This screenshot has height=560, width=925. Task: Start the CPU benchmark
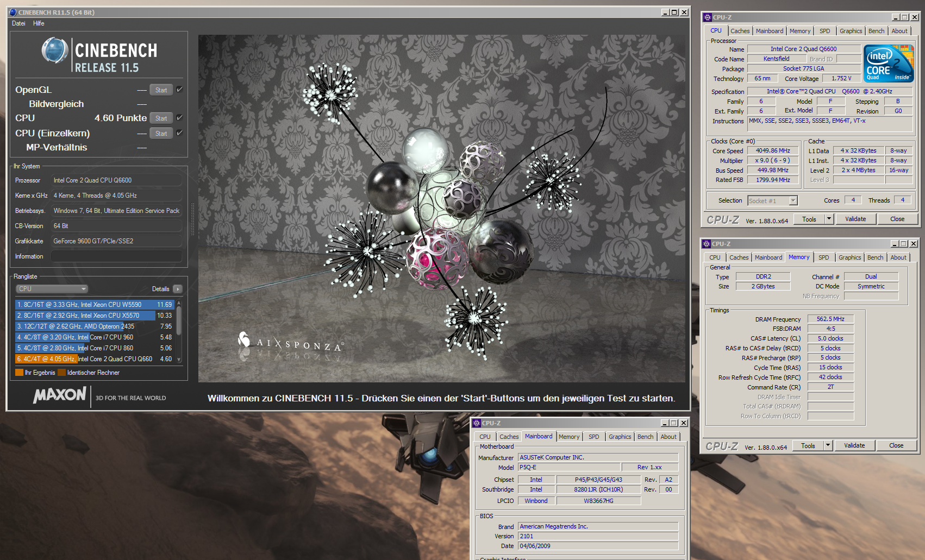pos(161,118)
